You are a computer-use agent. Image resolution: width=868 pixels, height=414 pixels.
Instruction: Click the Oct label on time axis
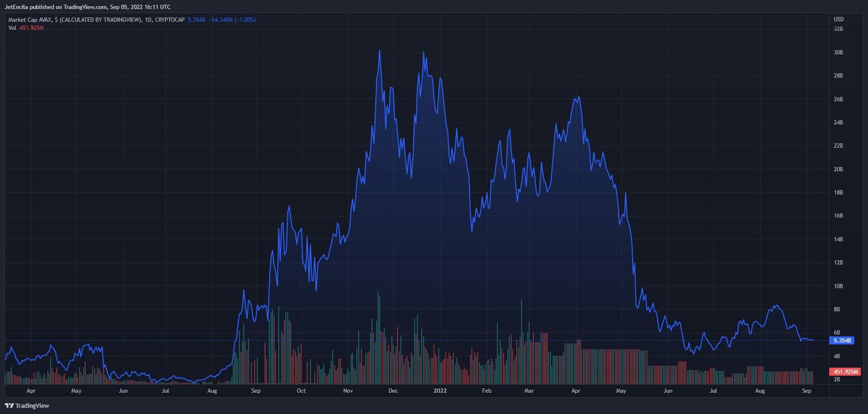[x=301, y=391]
